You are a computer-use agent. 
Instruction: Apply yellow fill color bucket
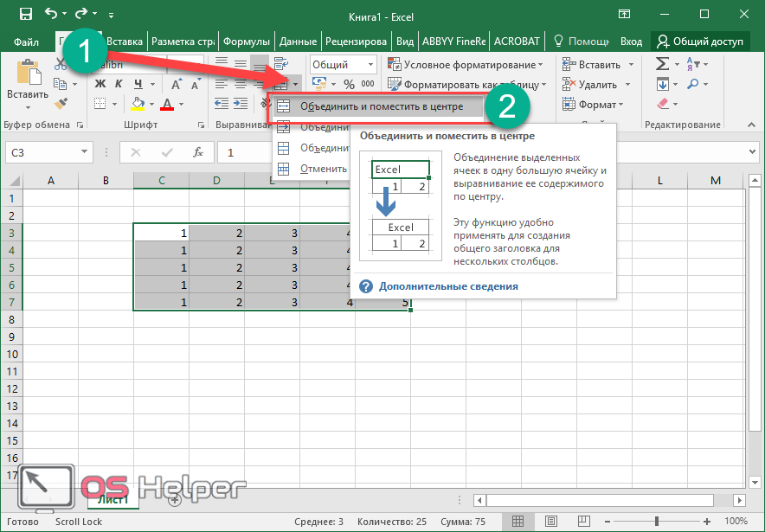[138, 104]
